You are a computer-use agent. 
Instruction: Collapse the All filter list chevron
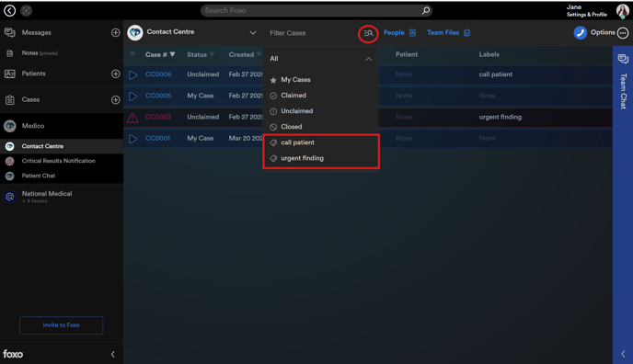369,59
